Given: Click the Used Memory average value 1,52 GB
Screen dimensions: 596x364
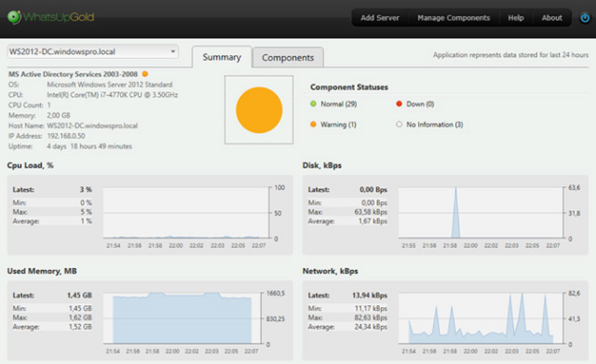Looking at the screenshot, I should (x=80, y=326).
